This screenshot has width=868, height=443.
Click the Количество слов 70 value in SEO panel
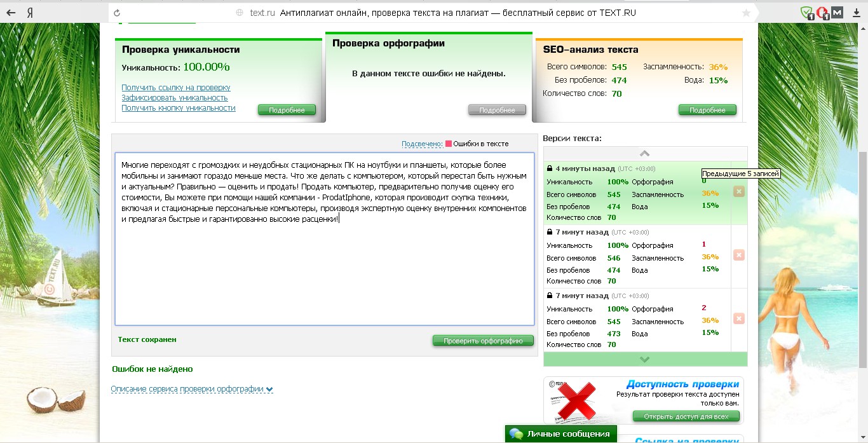[x=616, y=93]
